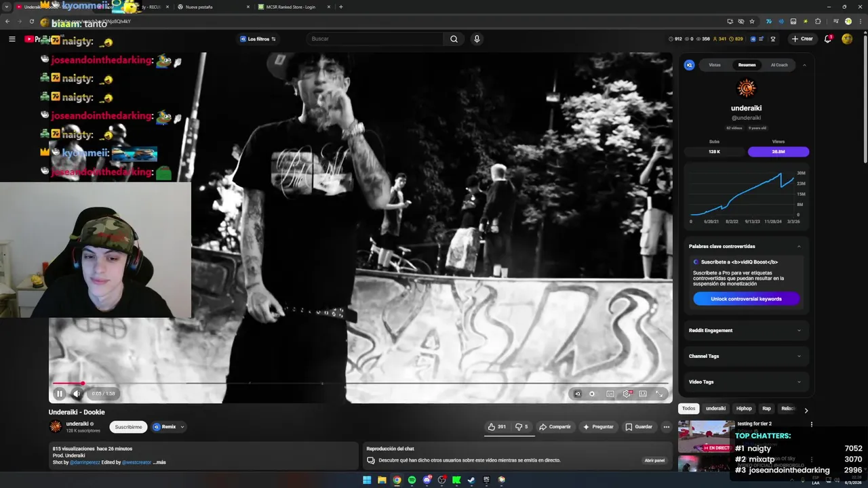Switch video to theater mode
Viewport: 868px width, 488px height.
(x=643, y=394)
